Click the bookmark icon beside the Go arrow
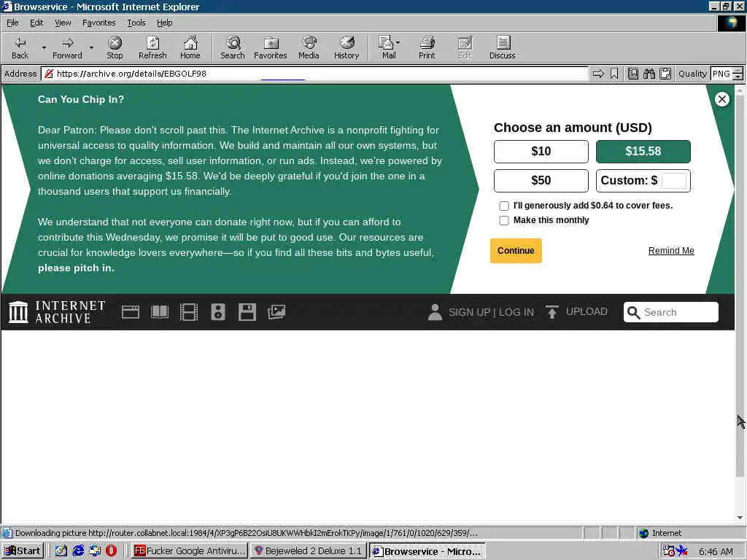Viewport: 747px width, 560px height. pyautogui.click(x=614, y=74)
